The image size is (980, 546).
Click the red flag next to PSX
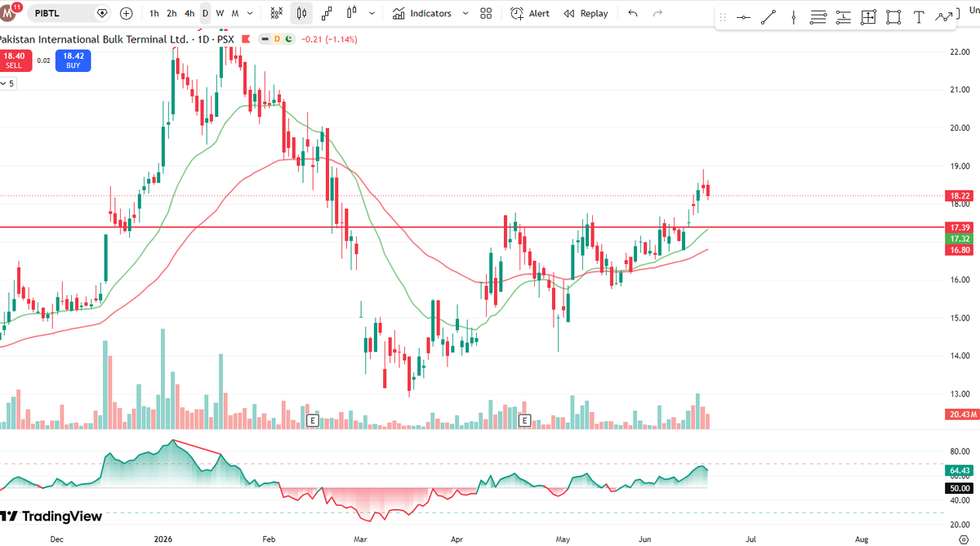coord(244,38)
